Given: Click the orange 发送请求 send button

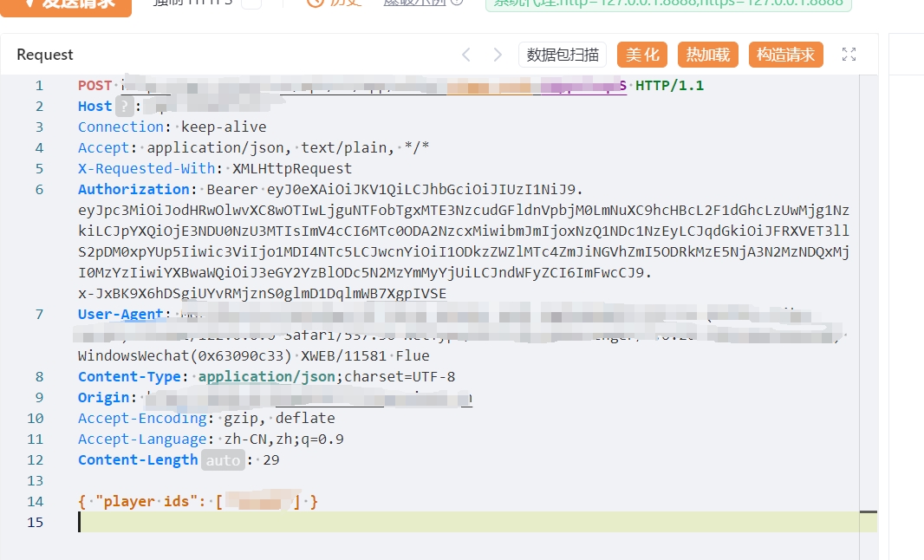Looking at the screenshot, I should tap(66, 4).
